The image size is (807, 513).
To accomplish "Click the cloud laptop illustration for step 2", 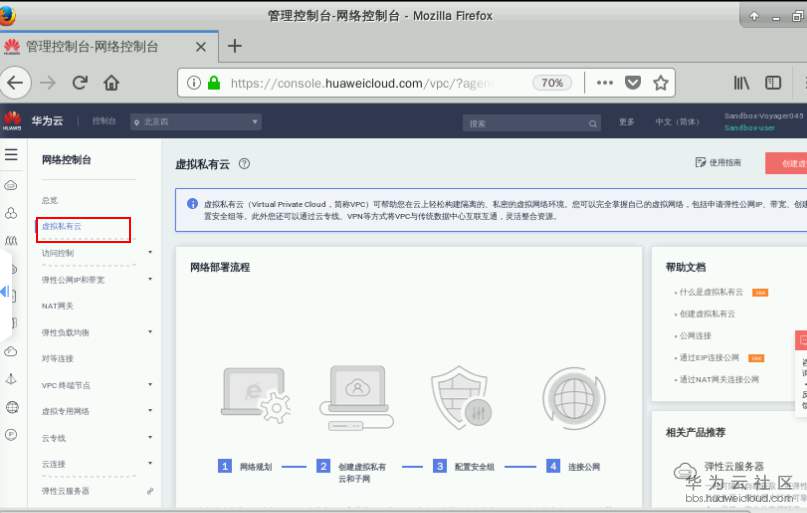I will point(357,397).
